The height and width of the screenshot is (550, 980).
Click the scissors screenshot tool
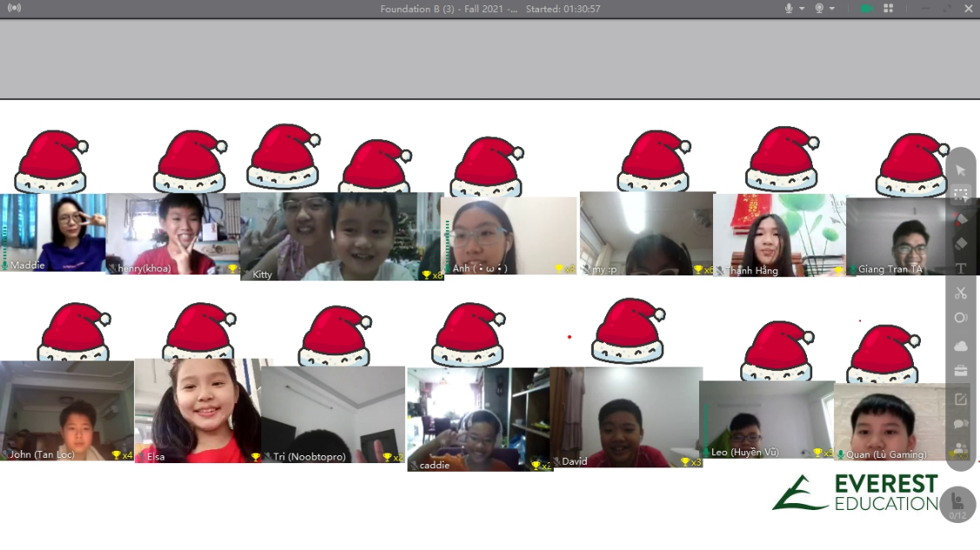960,293
